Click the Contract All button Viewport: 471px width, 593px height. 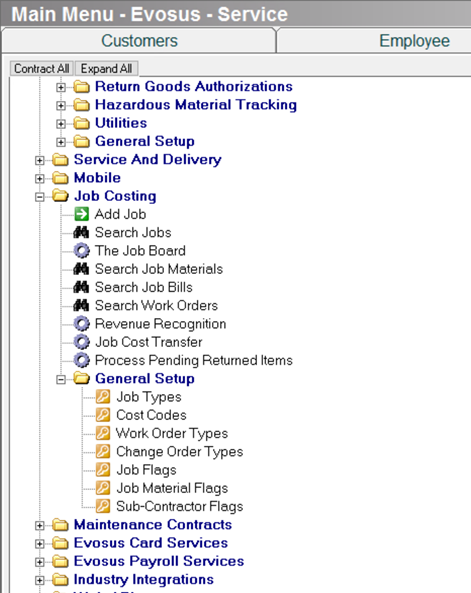tap(42, 68)
